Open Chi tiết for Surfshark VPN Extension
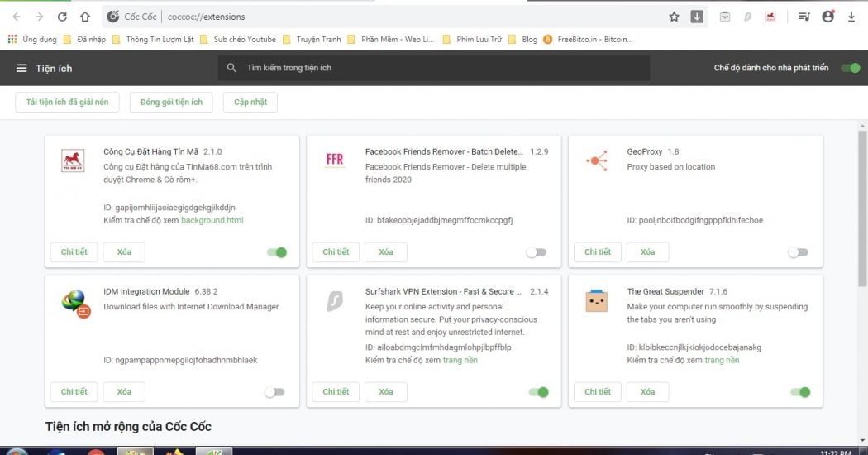Viewport: 868px width, 455px height. coord(336,392)
